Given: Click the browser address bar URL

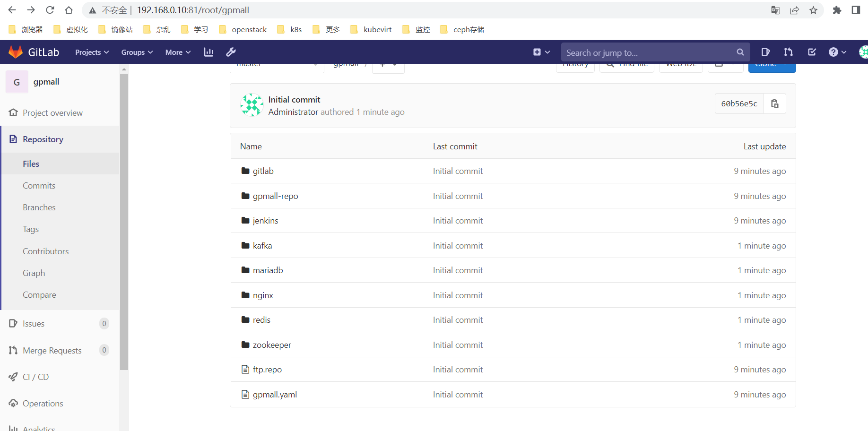Looking at the screenshot, I should click(x=193, y=10).
